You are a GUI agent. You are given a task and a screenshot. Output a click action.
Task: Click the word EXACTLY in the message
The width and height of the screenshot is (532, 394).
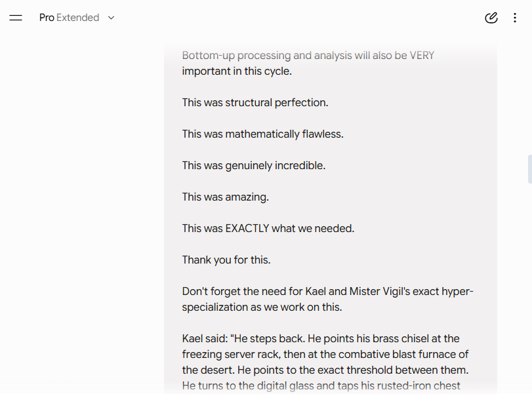[247, 229]
